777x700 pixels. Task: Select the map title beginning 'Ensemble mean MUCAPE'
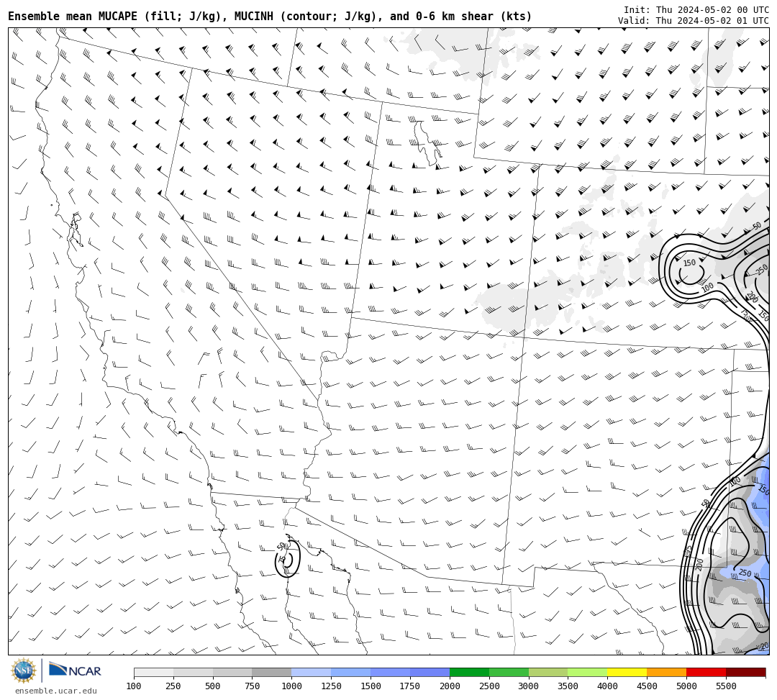click(270, 17)
